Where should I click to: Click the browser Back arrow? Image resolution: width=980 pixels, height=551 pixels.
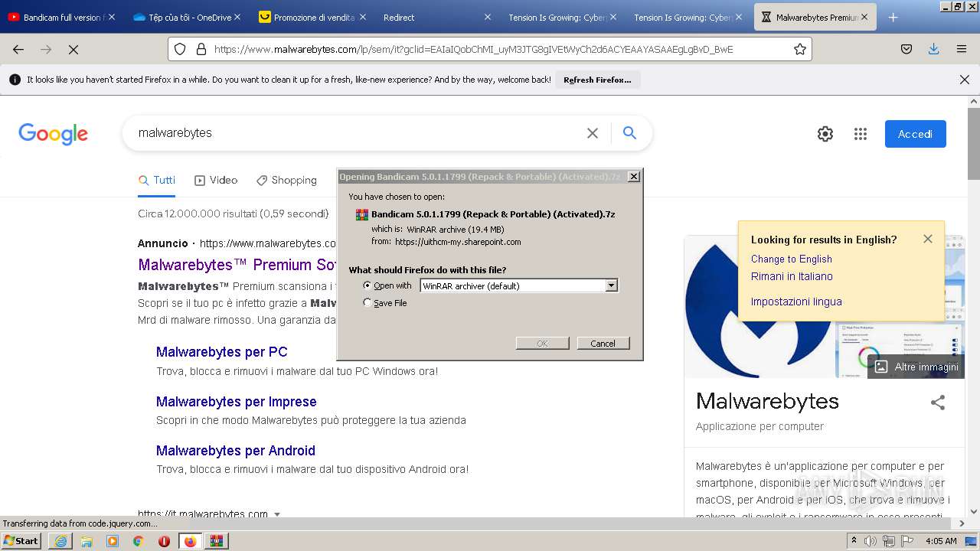pos(18,49)
